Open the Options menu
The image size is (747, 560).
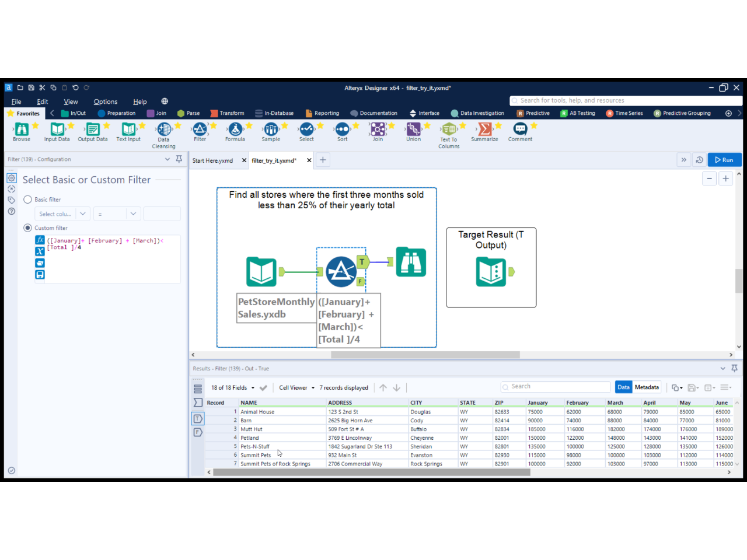click(105, 101)
